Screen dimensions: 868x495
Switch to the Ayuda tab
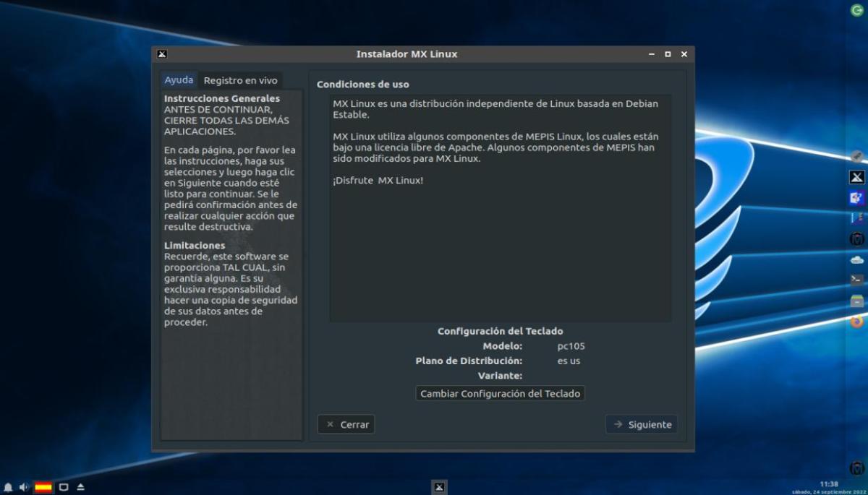point(179,80)
